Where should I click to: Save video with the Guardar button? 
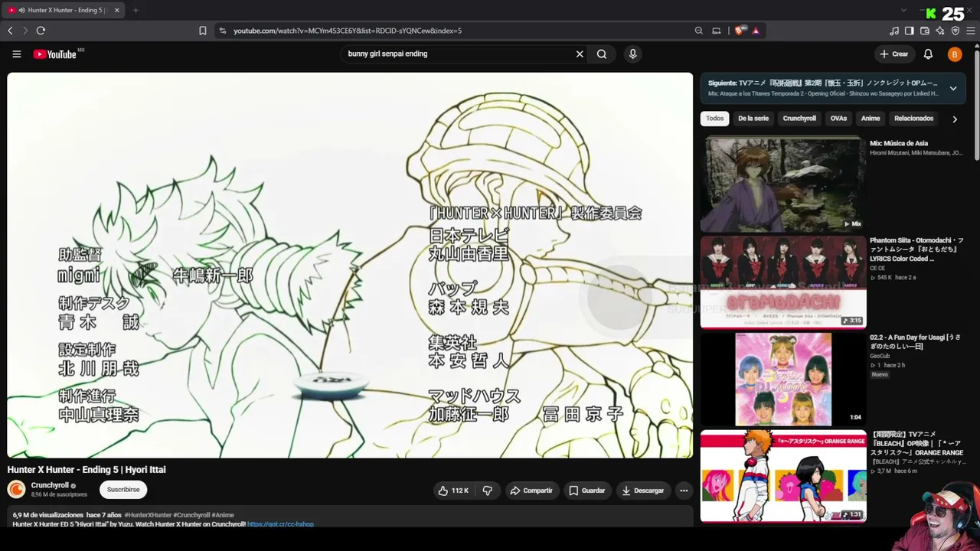coord(587,491)
